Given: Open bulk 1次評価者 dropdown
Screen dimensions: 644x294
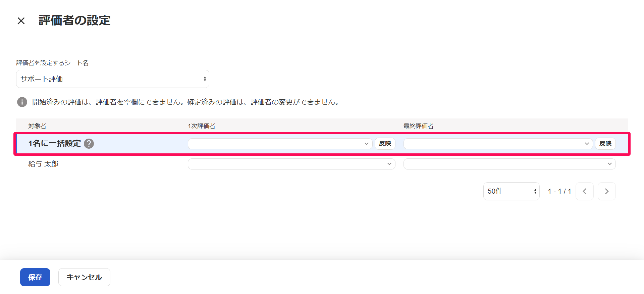Looking at the screenshot, I should (x=280, y=144).
